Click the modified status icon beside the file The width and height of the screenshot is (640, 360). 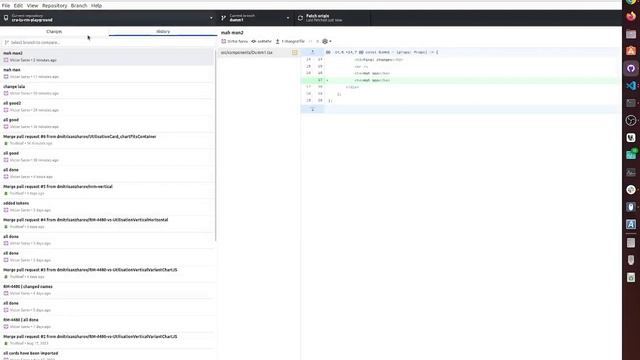tap(295, 52)
